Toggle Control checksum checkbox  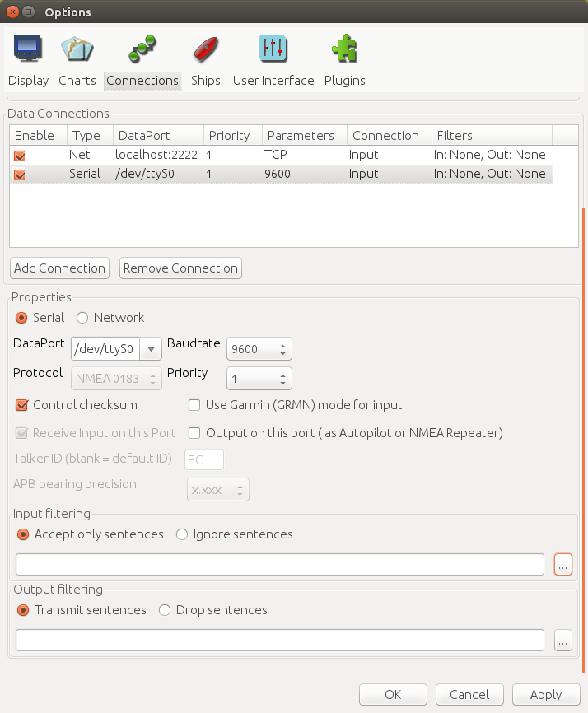pos(21,405)
